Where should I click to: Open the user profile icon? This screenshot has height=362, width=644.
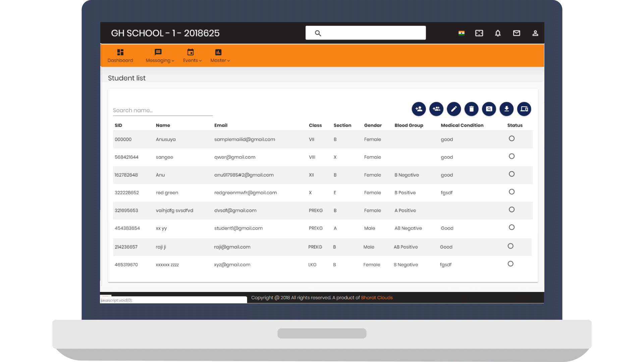[535, 33]
